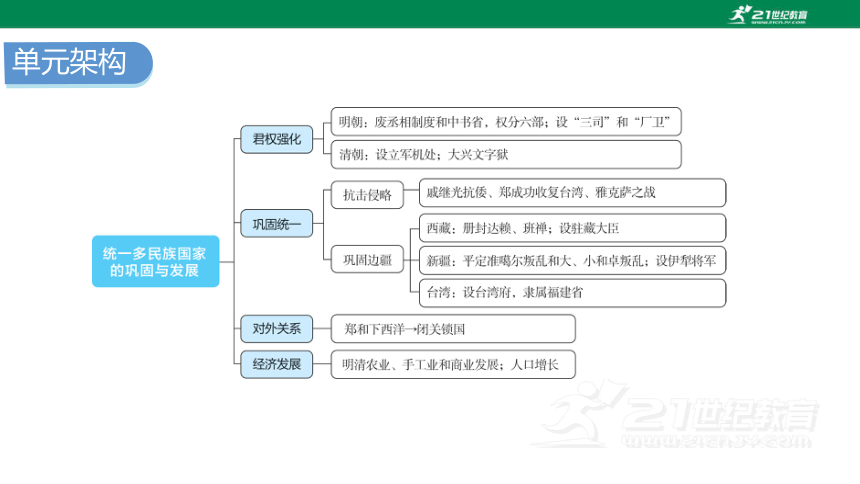Select the 君权强化 node
The height and width of the screenshot is (484, 860).
pyautogui.click(x=276, y=139)
